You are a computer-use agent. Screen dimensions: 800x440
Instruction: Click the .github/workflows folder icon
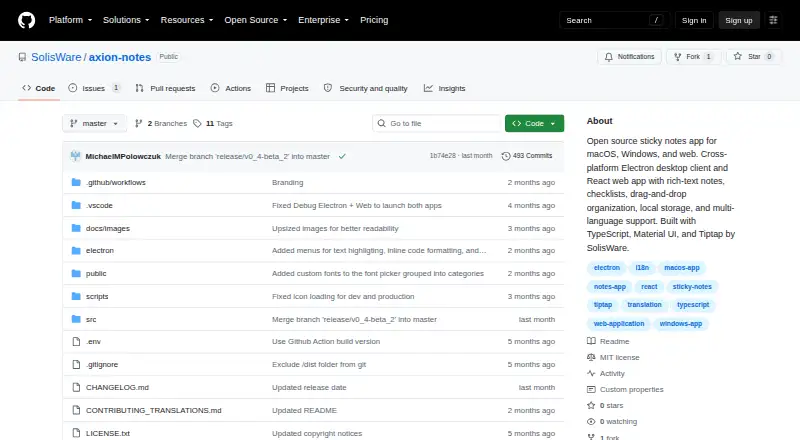76,182
